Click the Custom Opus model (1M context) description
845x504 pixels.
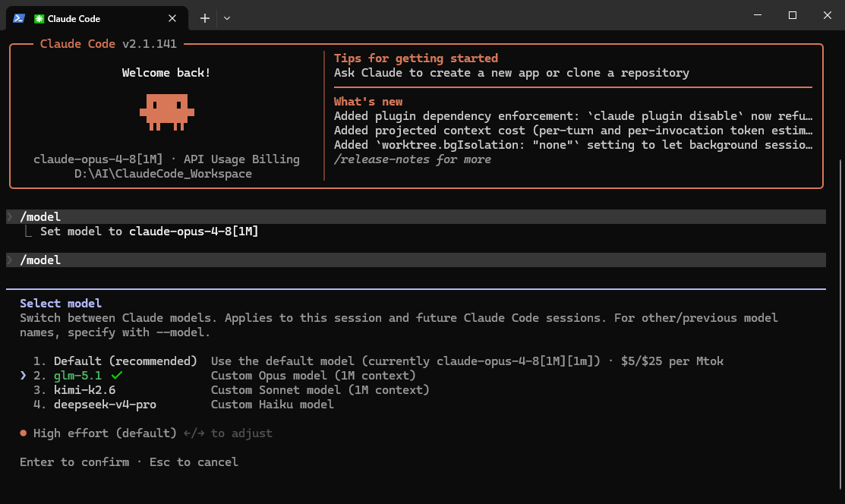(x=313, y=376)
